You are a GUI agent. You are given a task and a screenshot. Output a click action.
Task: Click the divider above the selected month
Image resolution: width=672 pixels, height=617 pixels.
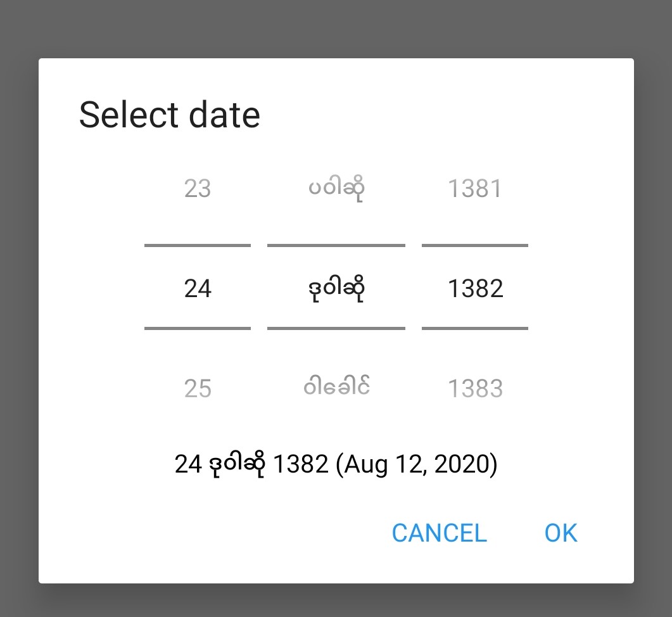pos(336,245)
